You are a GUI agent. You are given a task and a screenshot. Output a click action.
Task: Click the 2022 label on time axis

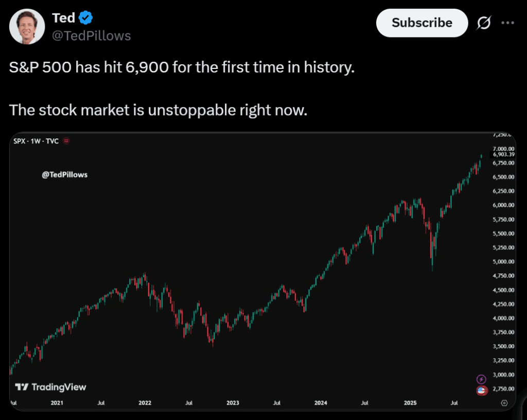click(145, 403)
